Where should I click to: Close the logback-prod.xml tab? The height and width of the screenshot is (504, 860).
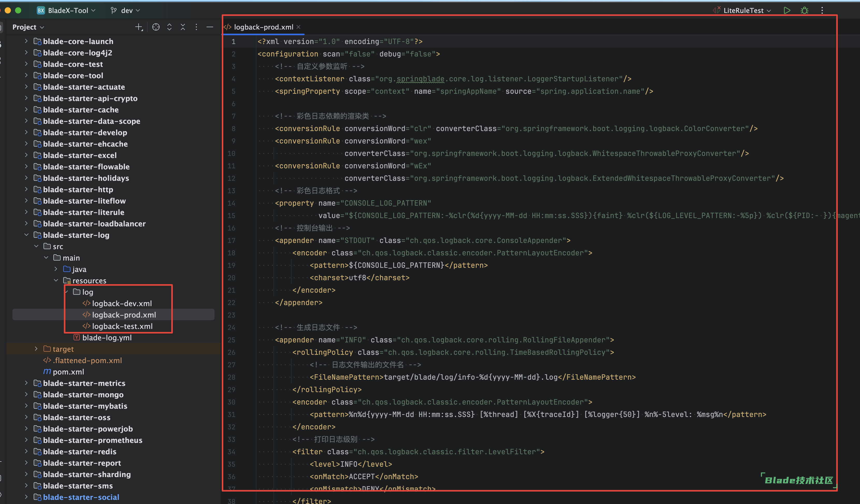point(299,27)
